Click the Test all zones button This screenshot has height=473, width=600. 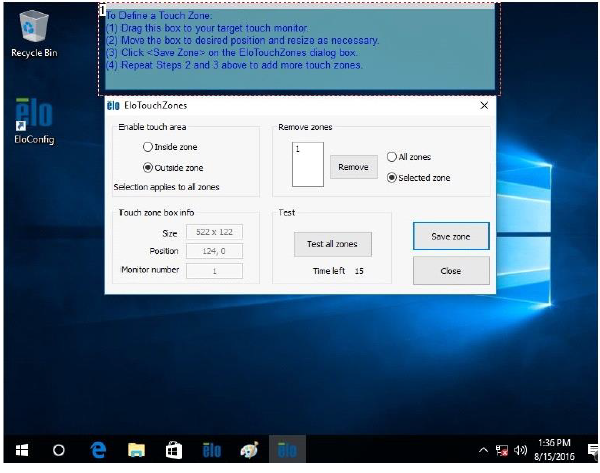tap(333, 244)
